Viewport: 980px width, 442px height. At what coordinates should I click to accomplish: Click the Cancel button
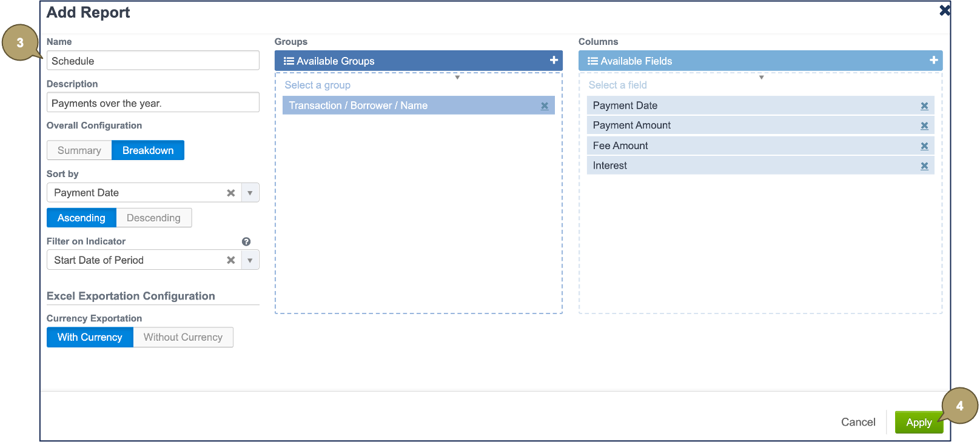[857, 422]
